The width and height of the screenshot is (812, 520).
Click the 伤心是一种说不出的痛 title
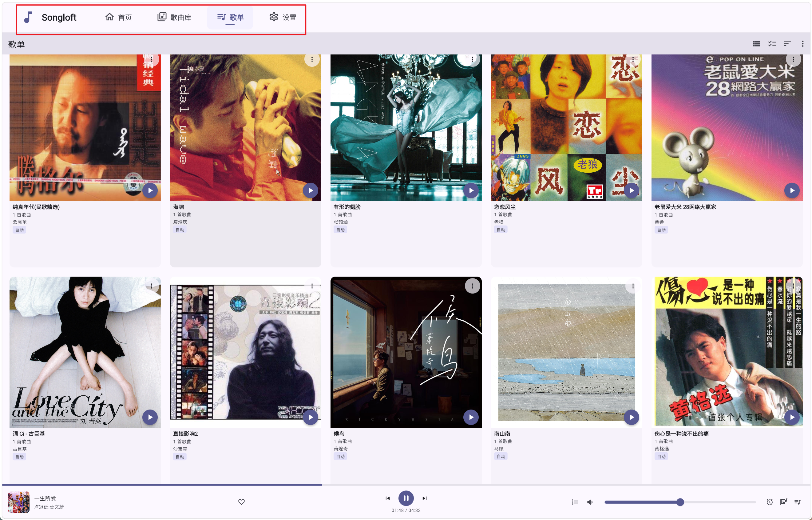coord(681,434)
